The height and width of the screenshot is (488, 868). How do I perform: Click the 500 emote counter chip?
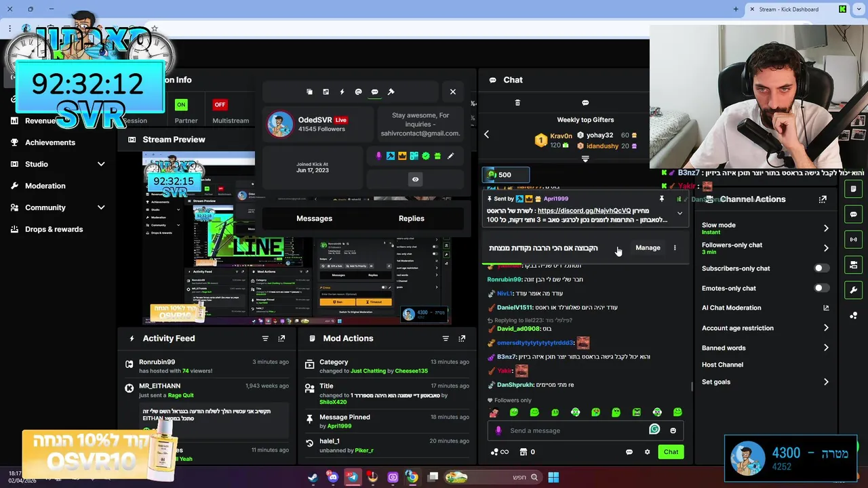pos(505,175)
